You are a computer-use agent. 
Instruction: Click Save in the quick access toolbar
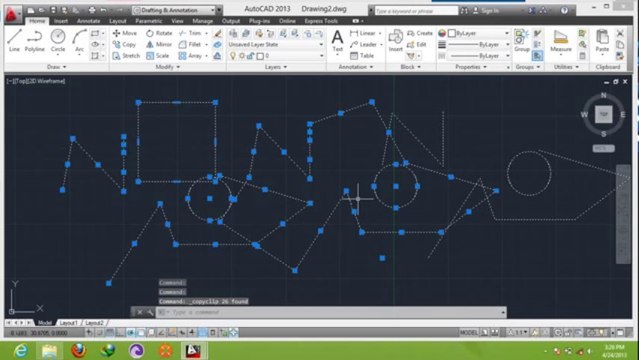tap(54, 10)
